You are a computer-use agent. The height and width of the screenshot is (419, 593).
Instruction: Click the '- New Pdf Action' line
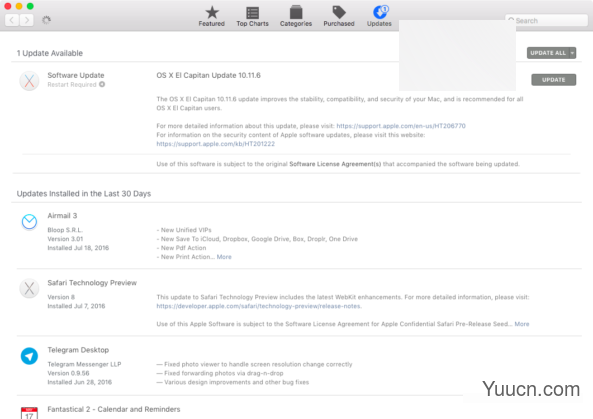[181, 248]
